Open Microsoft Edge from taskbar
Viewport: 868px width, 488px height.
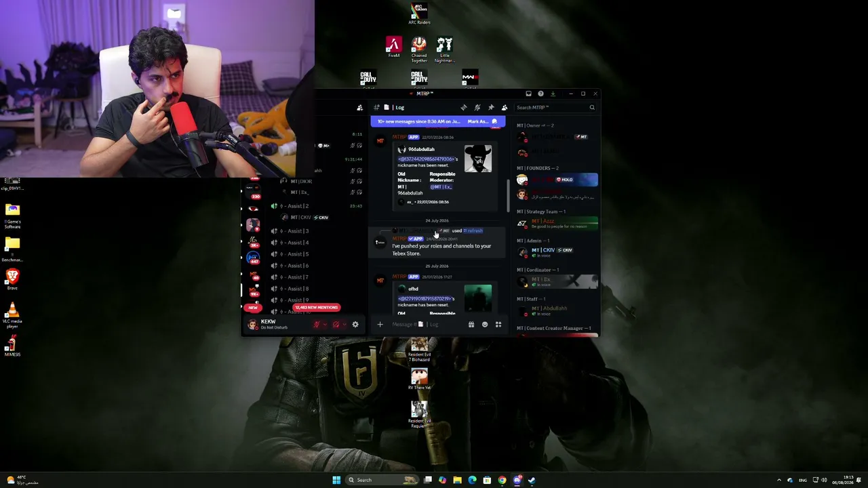click(472, 480)
